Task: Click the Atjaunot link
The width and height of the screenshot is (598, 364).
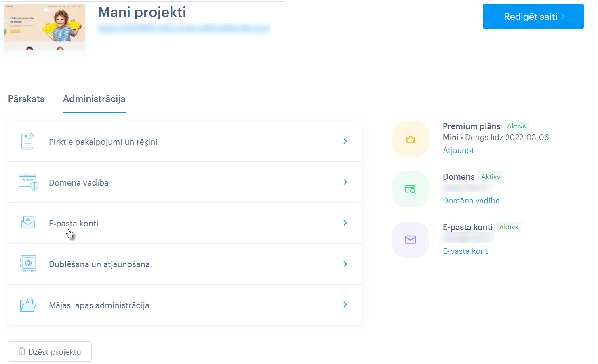Action: (x=458, y=150)
